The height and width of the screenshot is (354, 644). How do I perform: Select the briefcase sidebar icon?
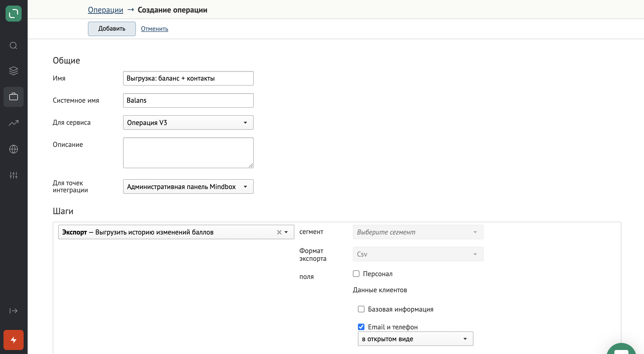point(14,97)
